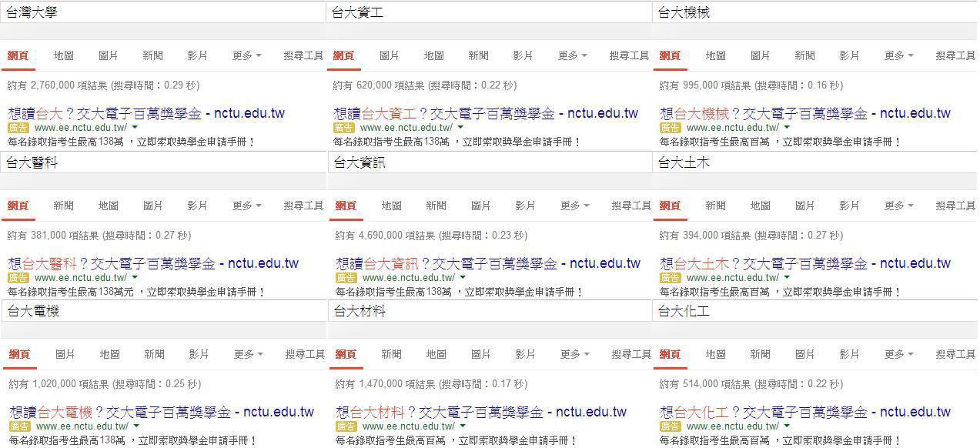Click green URL arrow in 台大材料 ad

tap(463, 426)
